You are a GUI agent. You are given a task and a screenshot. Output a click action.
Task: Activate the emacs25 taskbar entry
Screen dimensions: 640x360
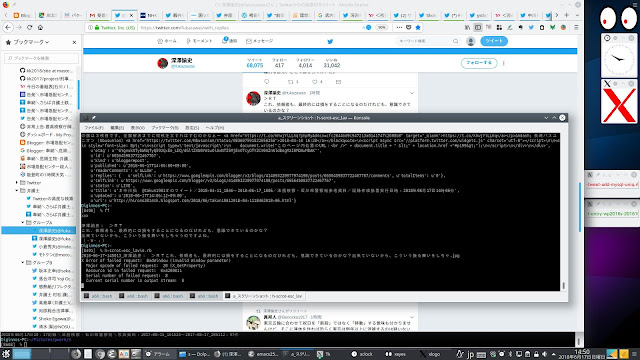tap(263, 354)
